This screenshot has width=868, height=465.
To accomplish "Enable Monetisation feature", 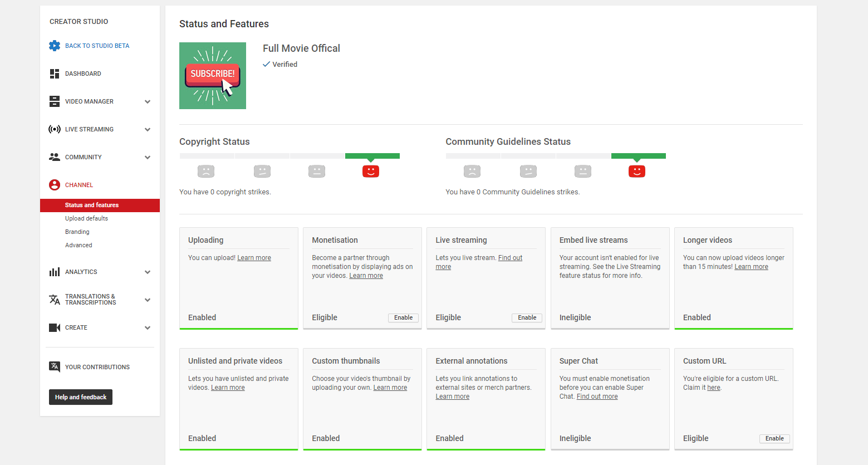I will point(403,318).
